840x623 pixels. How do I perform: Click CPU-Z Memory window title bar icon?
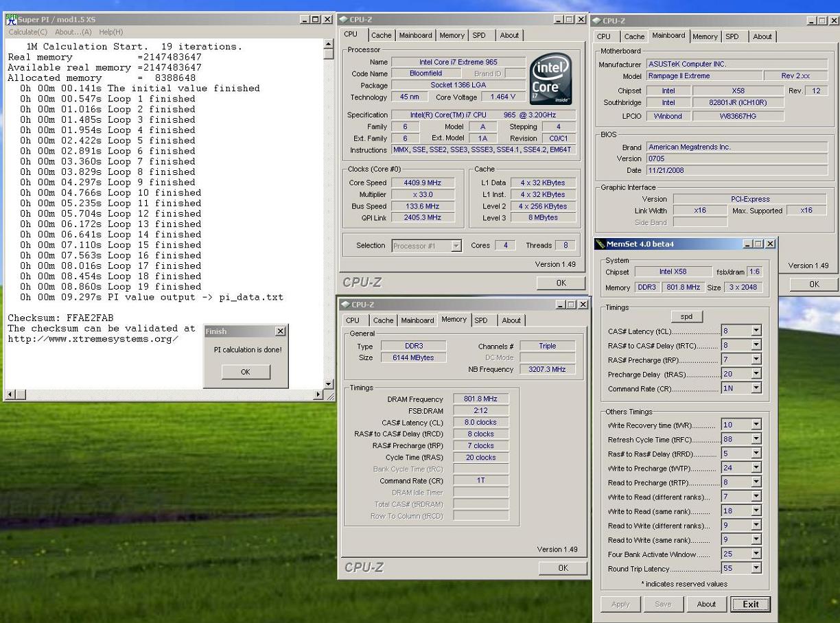[x=345, y=304]
